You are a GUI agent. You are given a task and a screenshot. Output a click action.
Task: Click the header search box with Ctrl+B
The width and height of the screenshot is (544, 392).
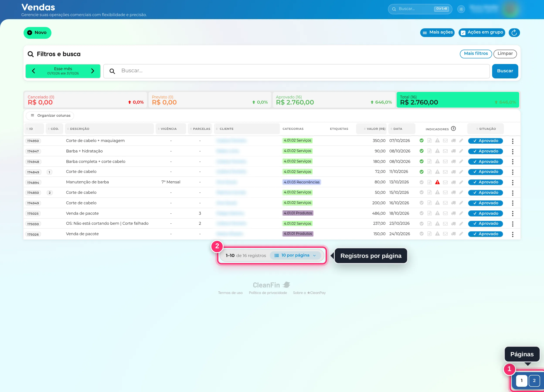(420, 9)
